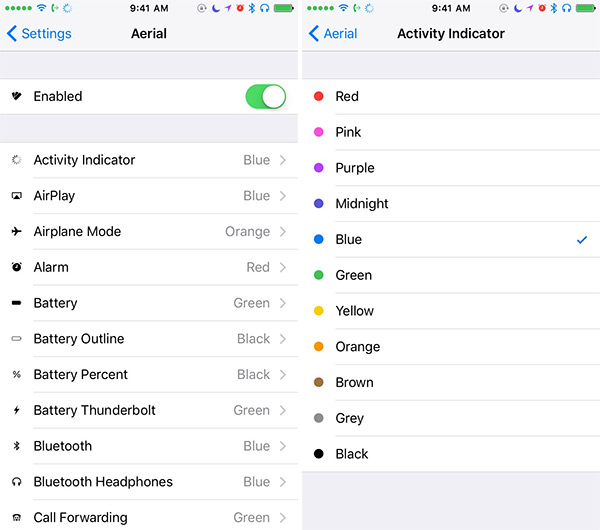Click the purple color dot
The image size is (600, 530).
(x=319, y=168)
